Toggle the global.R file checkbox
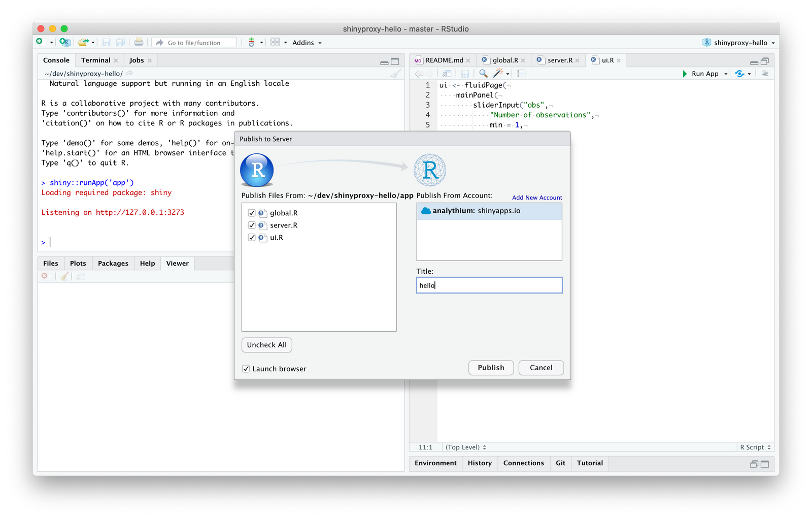Viewport: 812px width, 519px height. (x=252, y=213)
